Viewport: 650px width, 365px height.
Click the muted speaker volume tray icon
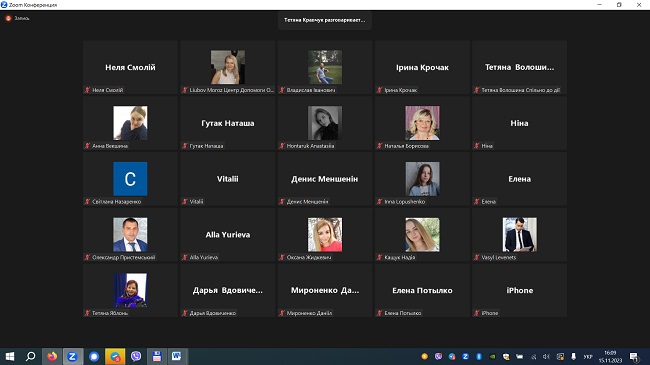(546, 356)
